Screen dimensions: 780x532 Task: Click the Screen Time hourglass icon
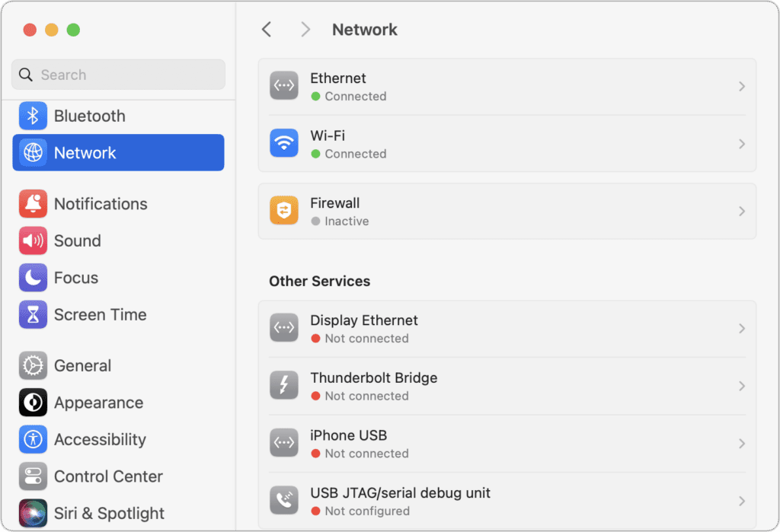point(33,314)
